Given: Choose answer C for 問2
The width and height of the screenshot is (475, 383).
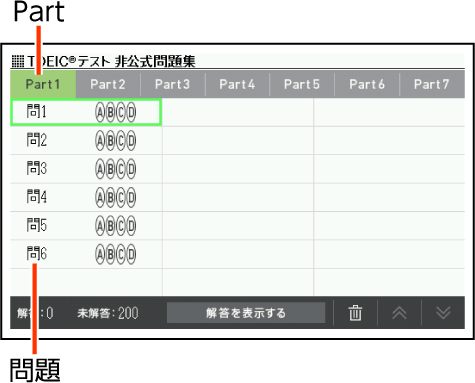Looking at the screenshot, I should [121, 141].
